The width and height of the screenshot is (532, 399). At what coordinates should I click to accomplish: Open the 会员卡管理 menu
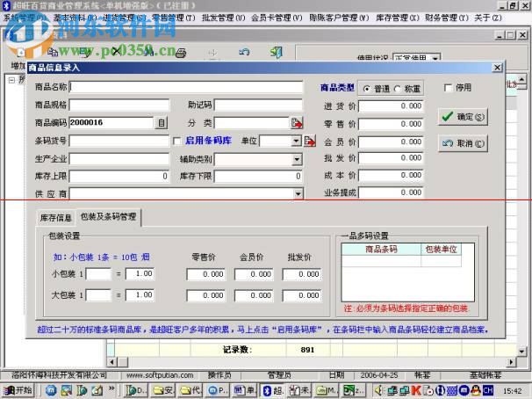(277, 18)
